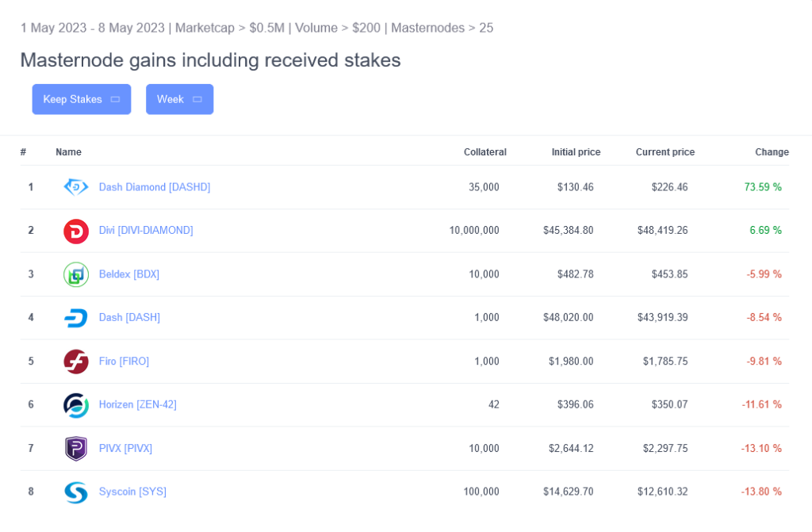This screenshot has height=532, width=812.
Task: Select the -13.10 % change value
Action: click(x=761, y=448)
